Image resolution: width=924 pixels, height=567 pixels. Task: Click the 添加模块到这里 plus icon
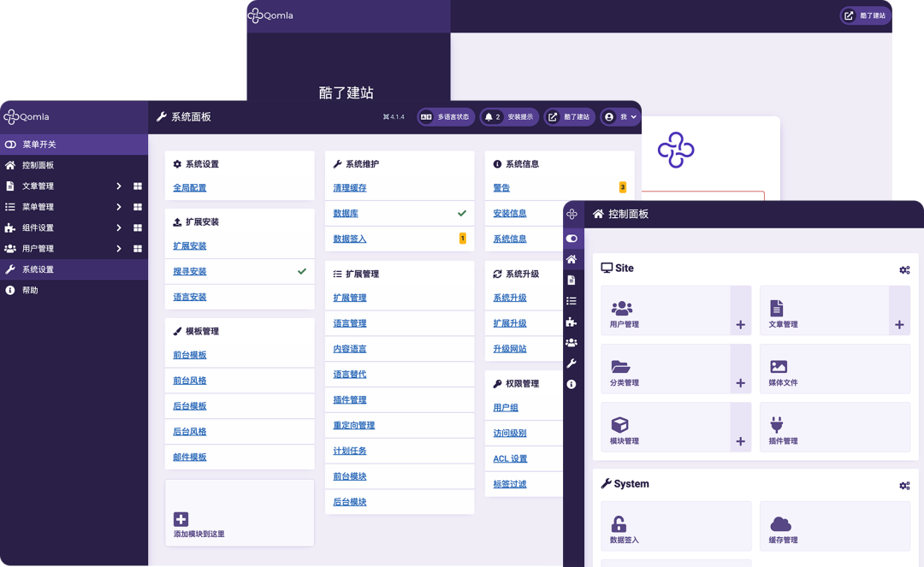coord(181,519)
